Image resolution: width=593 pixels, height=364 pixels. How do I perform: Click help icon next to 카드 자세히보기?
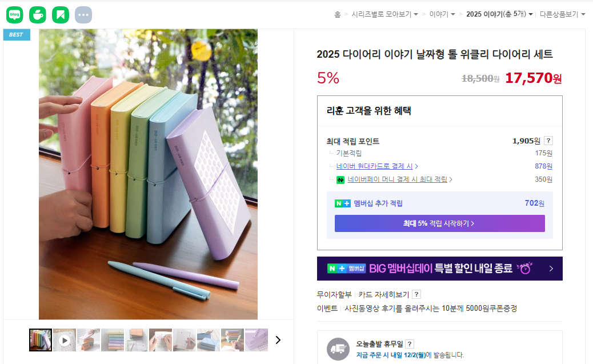point(416,294)
